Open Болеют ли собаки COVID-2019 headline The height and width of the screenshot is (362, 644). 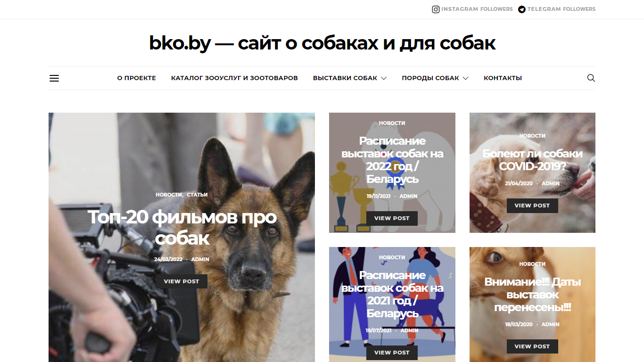pyautogui.click(x=532, y=160)
